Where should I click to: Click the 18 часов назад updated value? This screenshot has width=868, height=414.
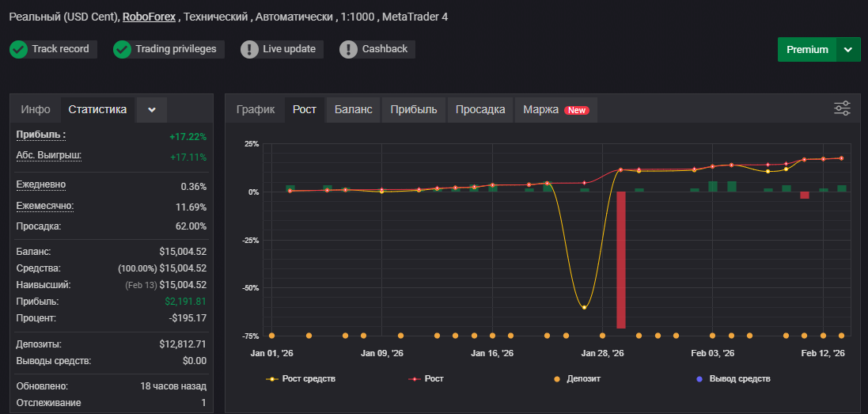tap(173, 386)
